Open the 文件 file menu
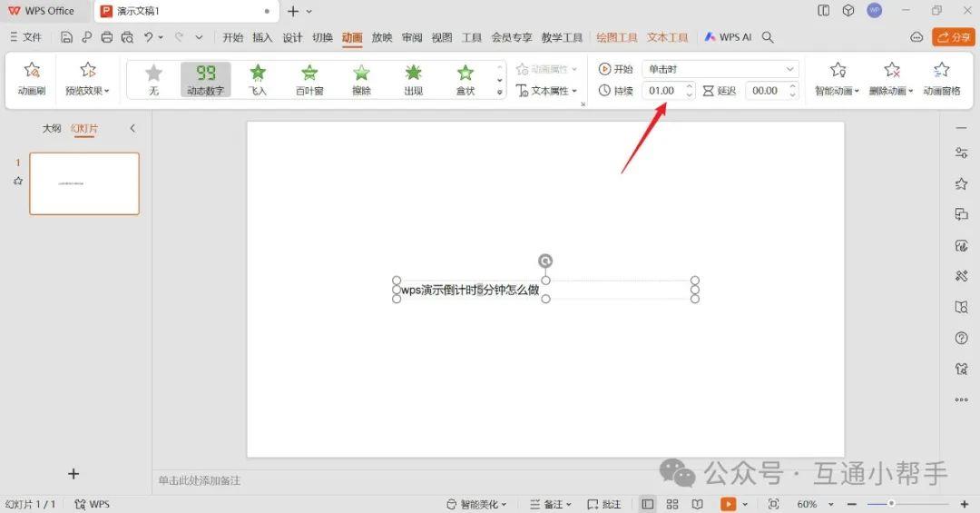 (25, 37)
